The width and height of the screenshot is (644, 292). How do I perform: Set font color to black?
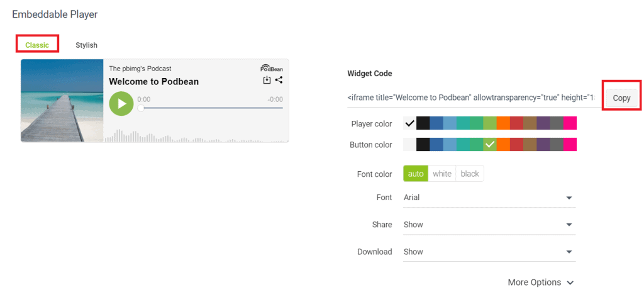[x=470, y=174]
